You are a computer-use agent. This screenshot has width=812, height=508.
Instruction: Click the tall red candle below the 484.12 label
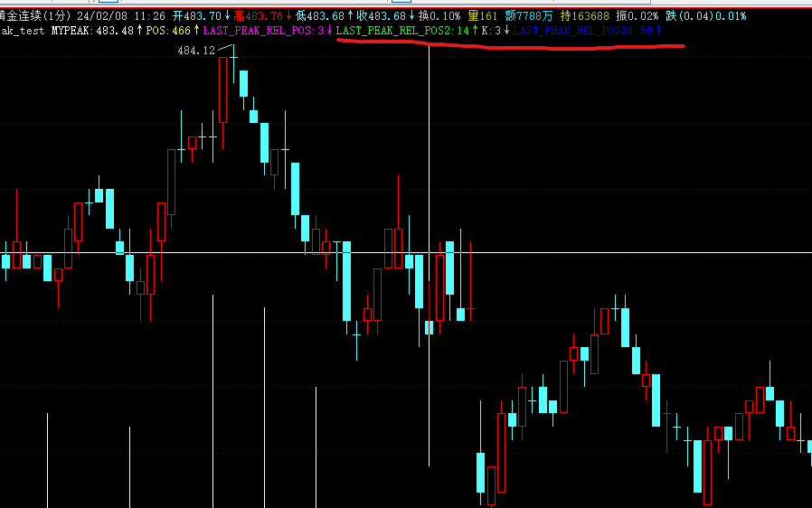coord(222,90)
